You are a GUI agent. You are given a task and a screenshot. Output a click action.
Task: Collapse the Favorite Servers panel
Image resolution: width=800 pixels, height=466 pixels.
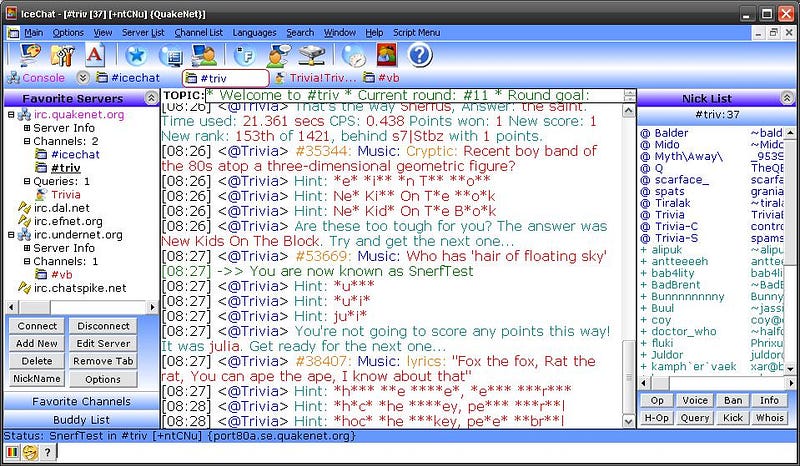coord(151,98)
